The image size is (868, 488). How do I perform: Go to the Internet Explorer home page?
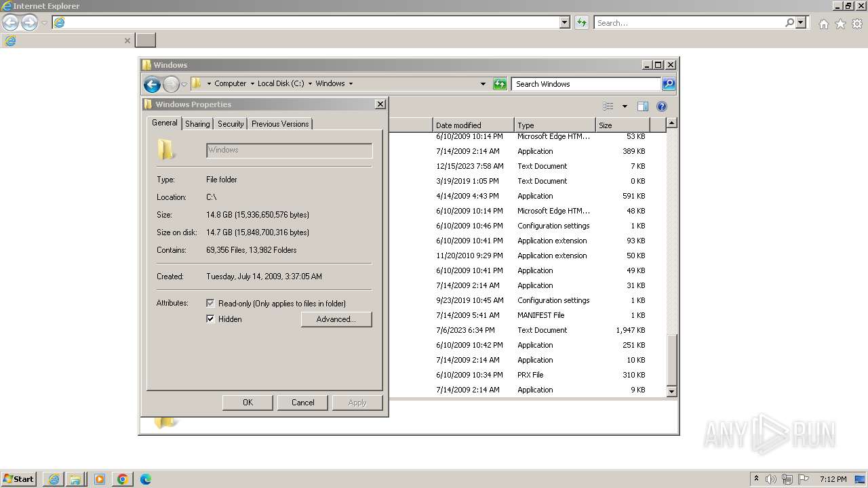click(823, 24)
